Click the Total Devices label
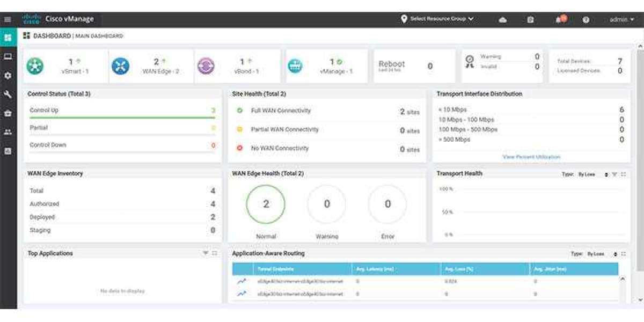This screenshot has width=644, height=322. click(575, 62)
